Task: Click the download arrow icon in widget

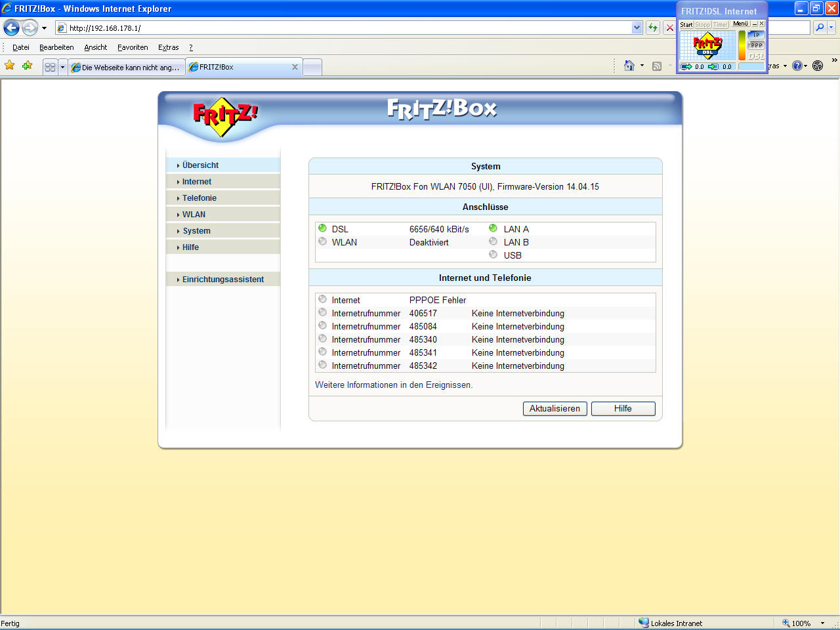Action: point(713,67)
